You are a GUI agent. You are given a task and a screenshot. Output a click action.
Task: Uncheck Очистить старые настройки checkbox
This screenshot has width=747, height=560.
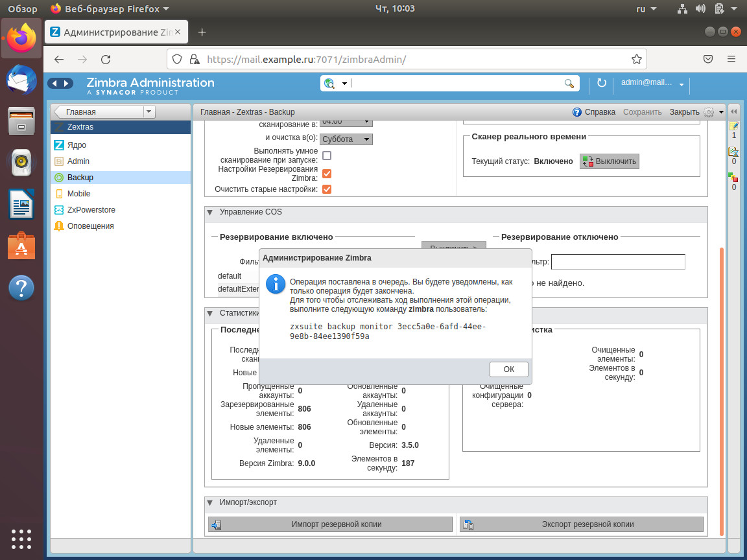click(327, 189)
